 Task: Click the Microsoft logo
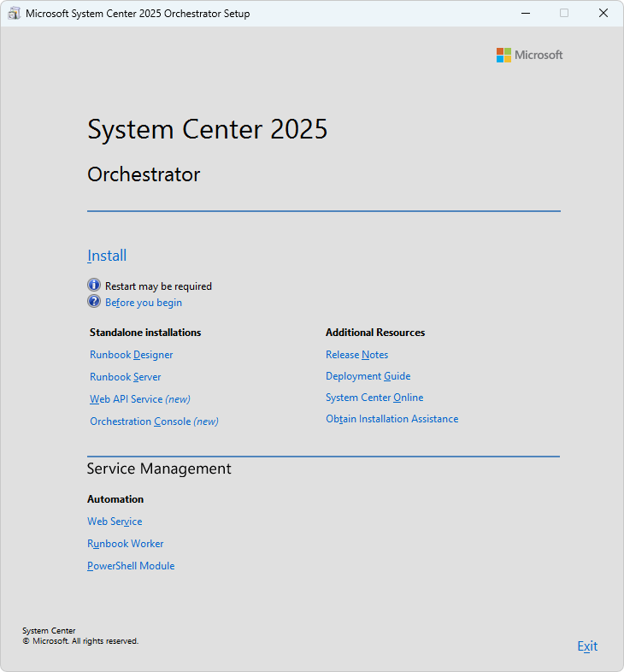[x=529, y=55]
